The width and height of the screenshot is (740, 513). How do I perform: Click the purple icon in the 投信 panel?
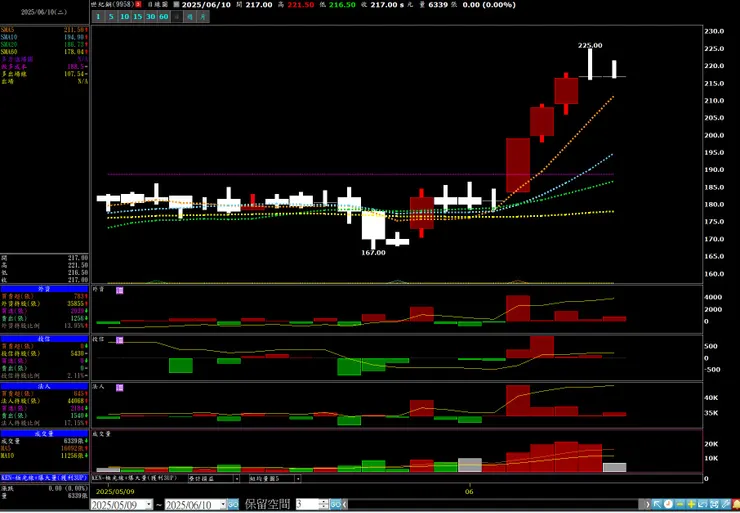coord(120,340)
